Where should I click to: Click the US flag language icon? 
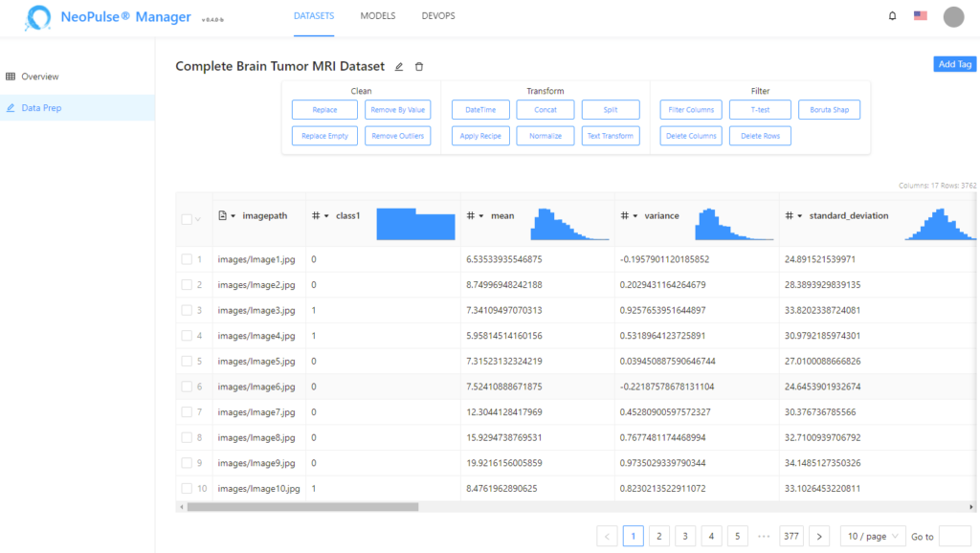(921, 16)
